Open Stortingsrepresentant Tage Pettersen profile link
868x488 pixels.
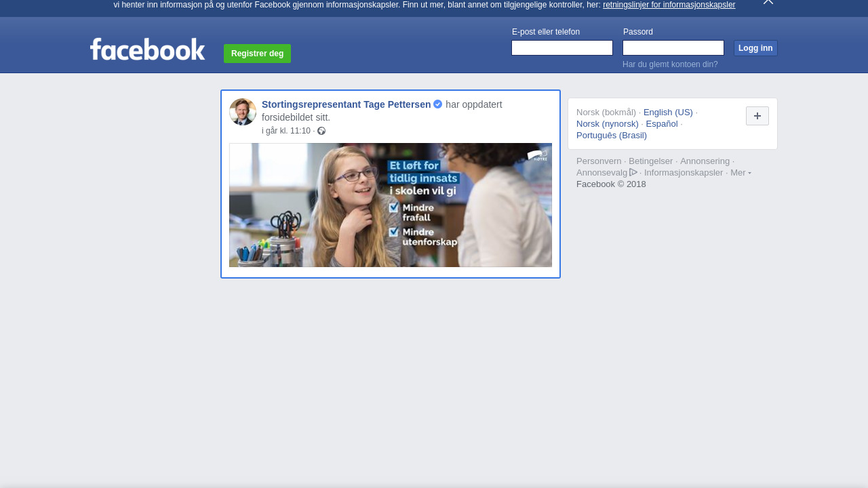tap(346, 104)
